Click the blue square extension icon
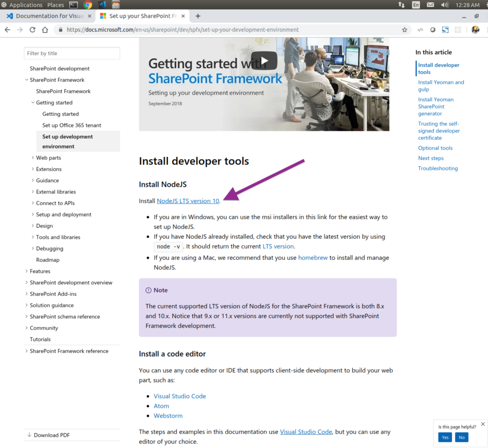This screenshot has height=448, width=488. click(446, 30)
